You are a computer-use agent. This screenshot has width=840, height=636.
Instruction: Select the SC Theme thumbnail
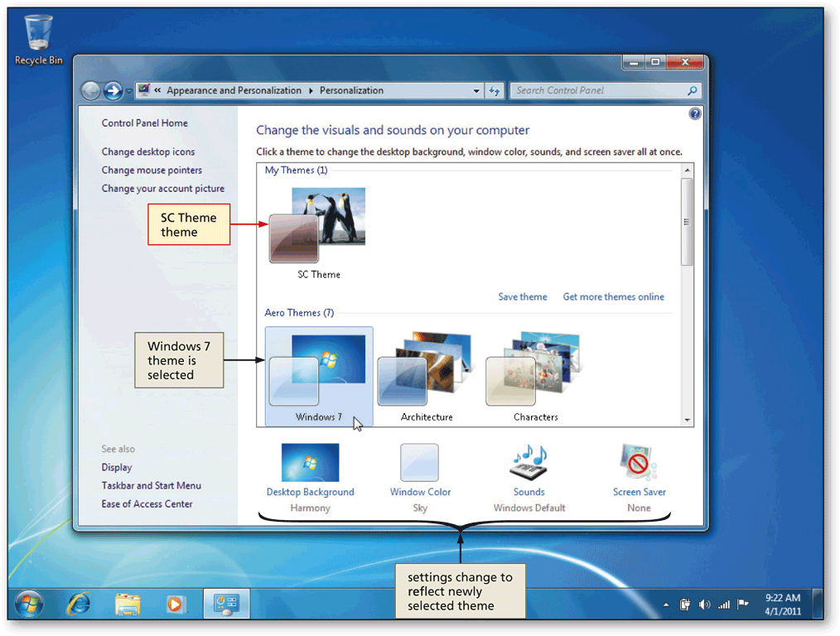tap(317, 225)
